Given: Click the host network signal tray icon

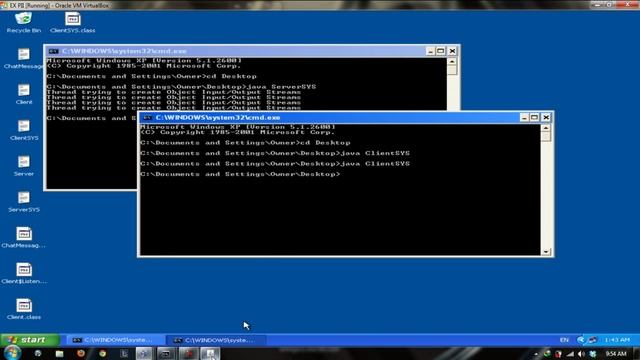Looking at the screenshot, I should (x=570, y=354).
